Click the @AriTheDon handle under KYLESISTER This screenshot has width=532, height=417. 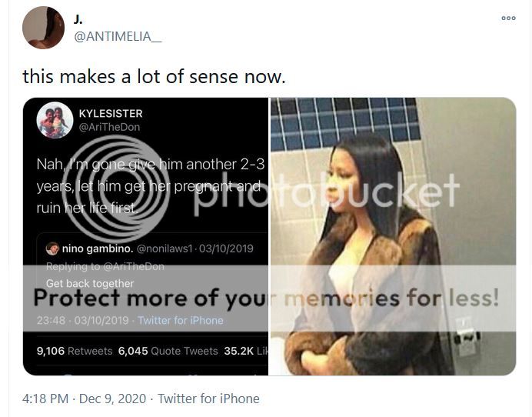pos(109,127)
